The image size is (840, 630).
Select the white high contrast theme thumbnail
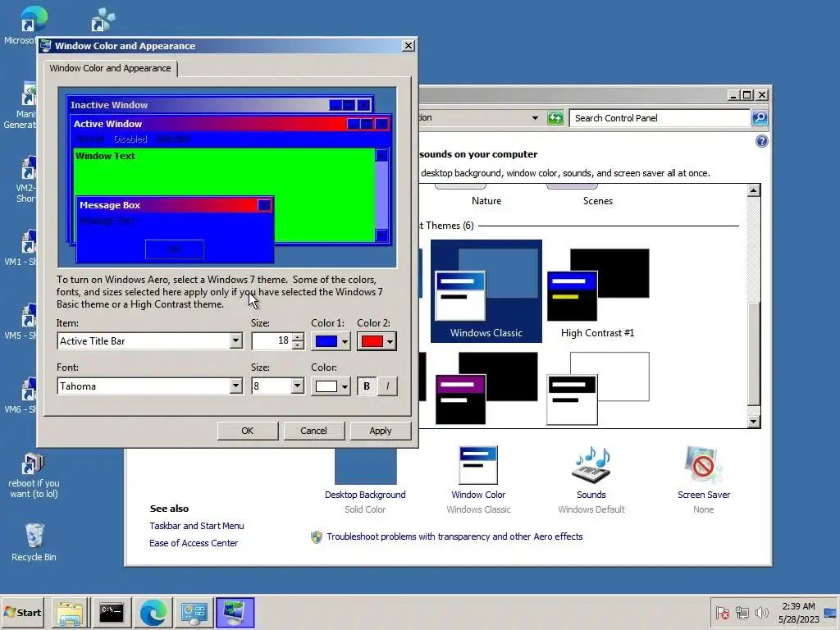(598, 388)
